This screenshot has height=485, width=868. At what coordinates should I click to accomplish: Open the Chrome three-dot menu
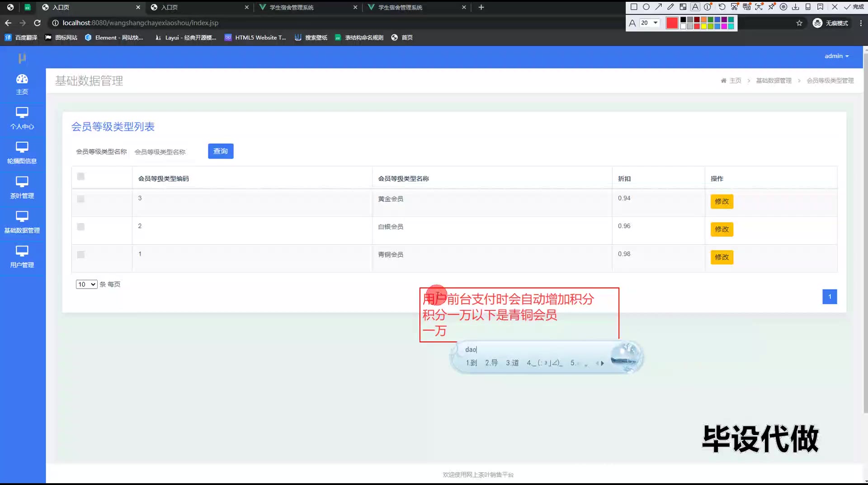861,23
